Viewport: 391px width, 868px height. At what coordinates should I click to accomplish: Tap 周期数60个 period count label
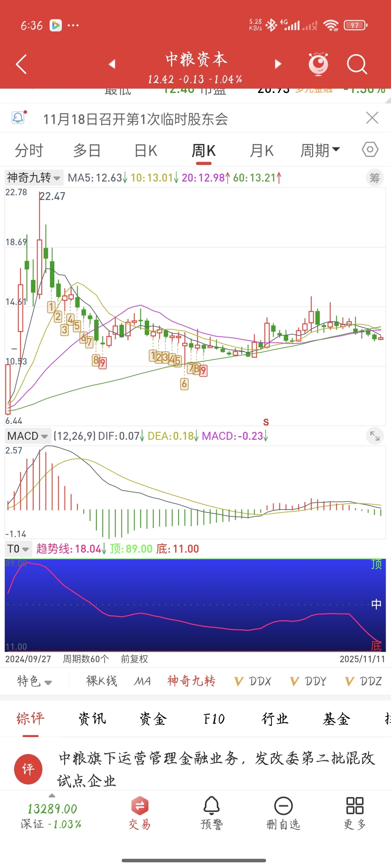(86, 659)
